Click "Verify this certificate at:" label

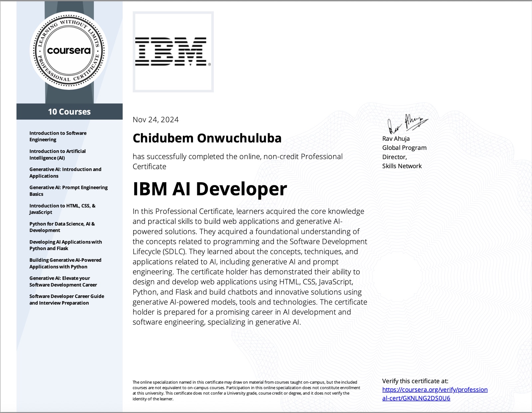point(415,381)
